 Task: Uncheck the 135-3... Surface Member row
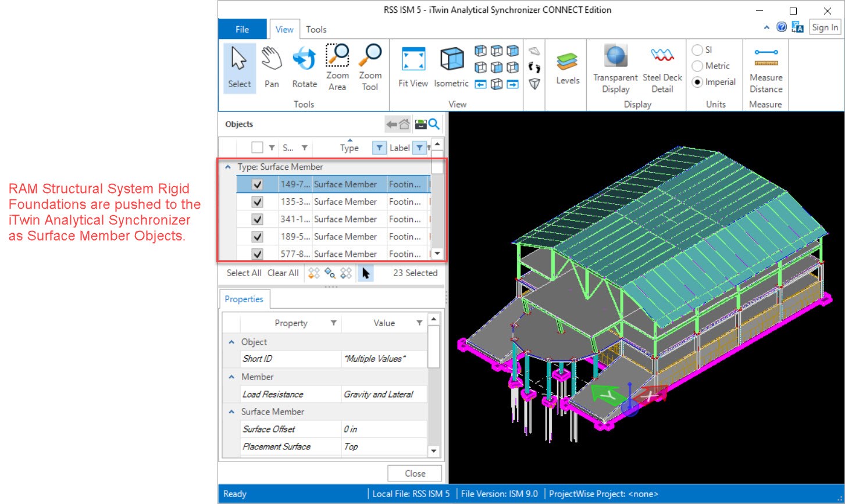(257, 202)
